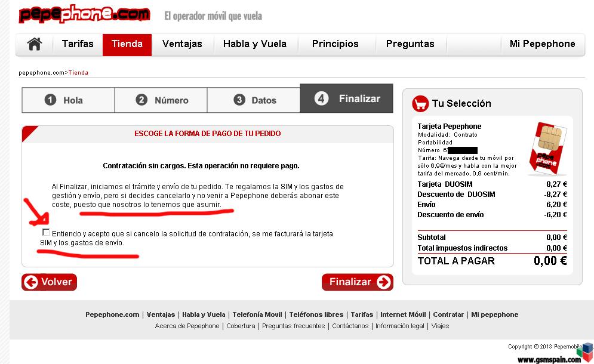Click the Descuento de envío -6,20 € value
The image size is (594, 364).
(x=555, y=214)
